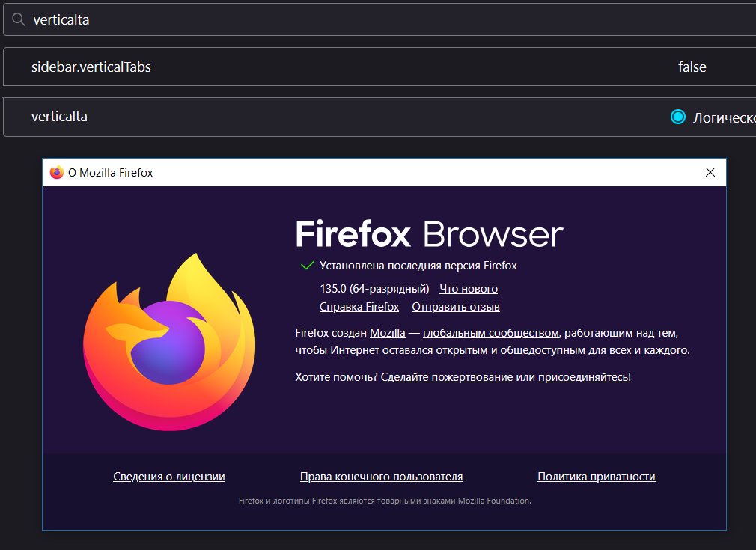Click the verticalta preference name
This screenshot has width=756, height=550.
59,117
